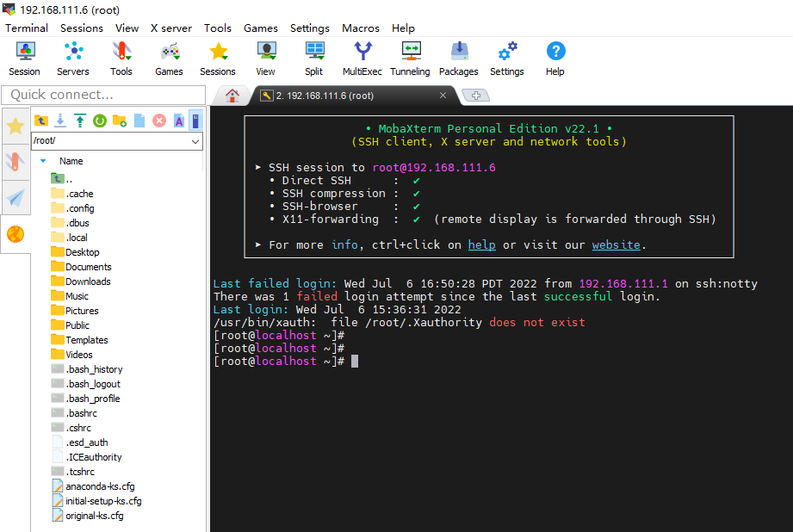Open the star Sessions sidebar tab
Image resolution: width=793 pixels, height=532 pixels.
[x=15, y=126]
